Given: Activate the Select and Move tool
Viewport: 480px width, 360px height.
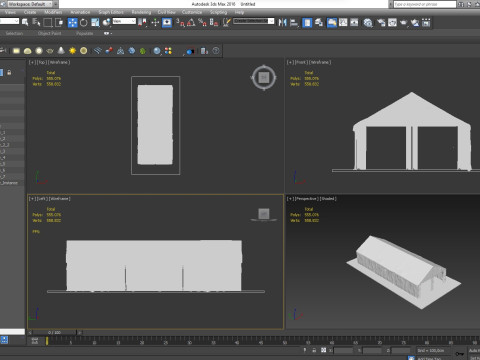Looking at the screenshot, I should pos(72,22).
